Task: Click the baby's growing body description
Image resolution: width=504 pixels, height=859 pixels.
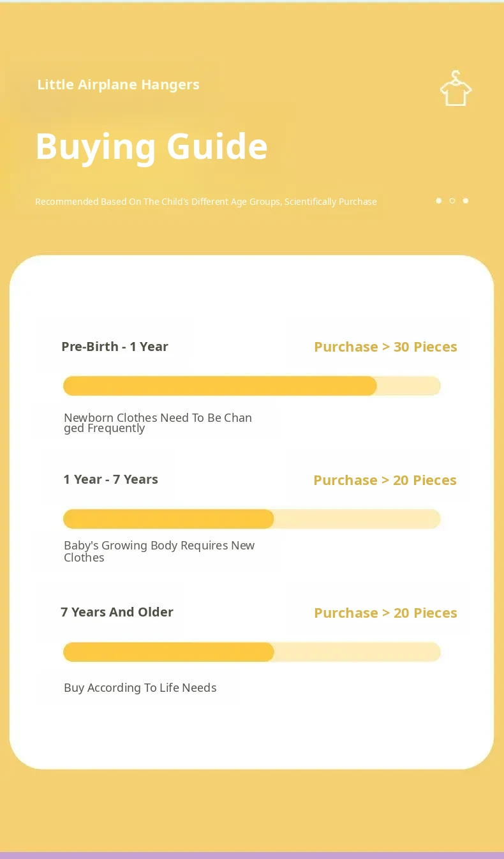Action: [159, 551]
